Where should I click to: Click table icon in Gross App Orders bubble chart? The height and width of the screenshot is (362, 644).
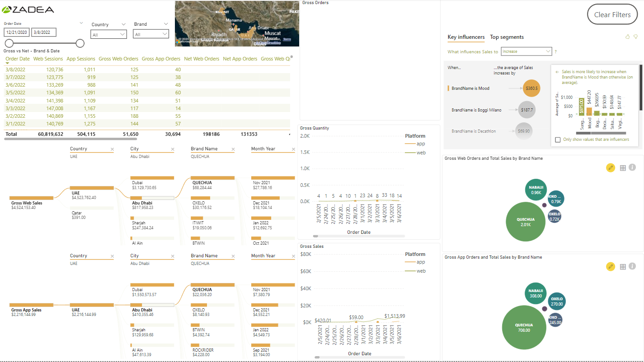(623, 267)
